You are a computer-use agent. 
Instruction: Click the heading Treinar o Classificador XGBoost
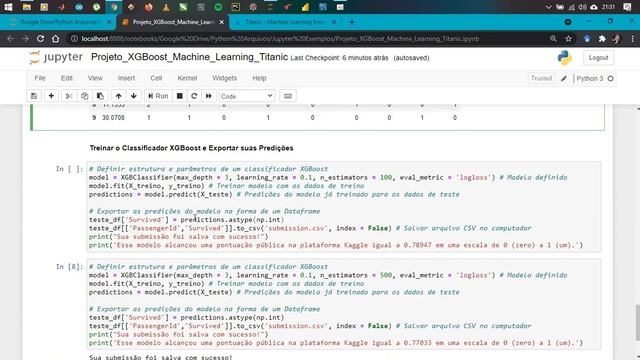191,148
